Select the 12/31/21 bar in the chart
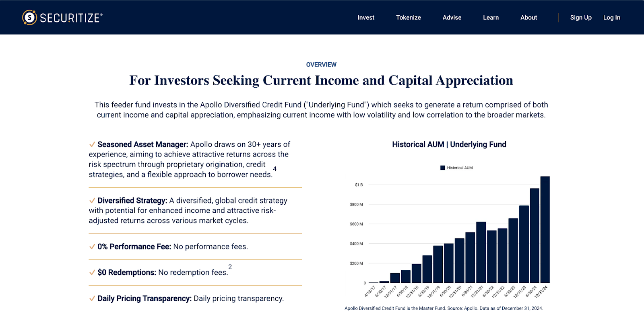 tap(481, 252)
